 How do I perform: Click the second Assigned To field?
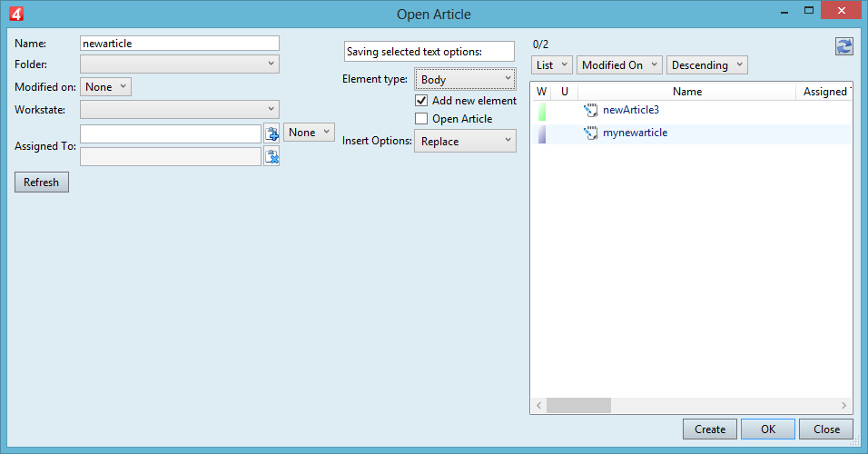pyautogui.click(x=171, y=157)
